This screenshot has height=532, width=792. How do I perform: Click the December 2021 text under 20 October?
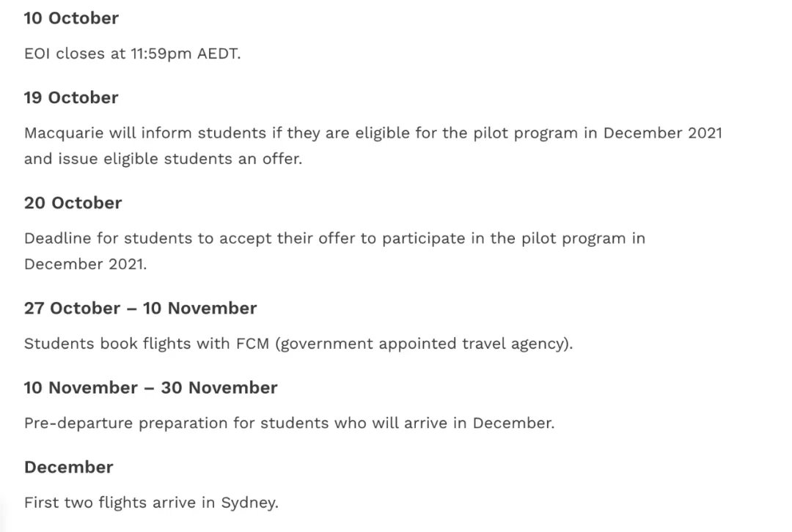85,264
